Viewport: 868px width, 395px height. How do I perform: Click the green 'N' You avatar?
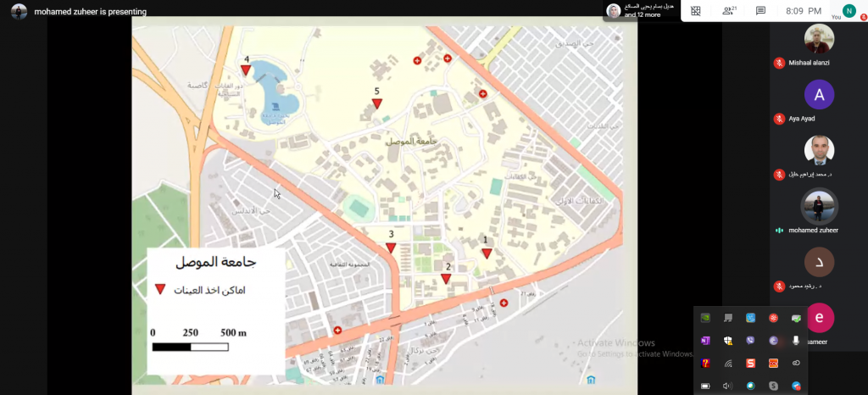point(849,10)
